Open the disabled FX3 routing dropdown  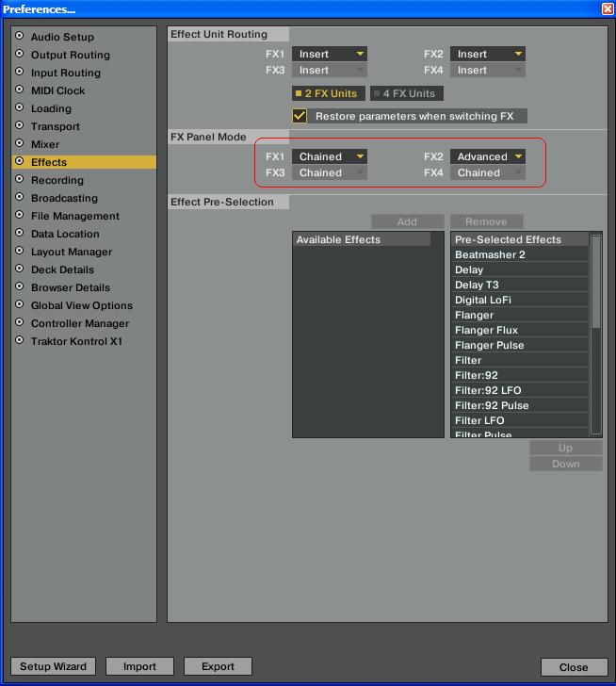click(330, 70)
